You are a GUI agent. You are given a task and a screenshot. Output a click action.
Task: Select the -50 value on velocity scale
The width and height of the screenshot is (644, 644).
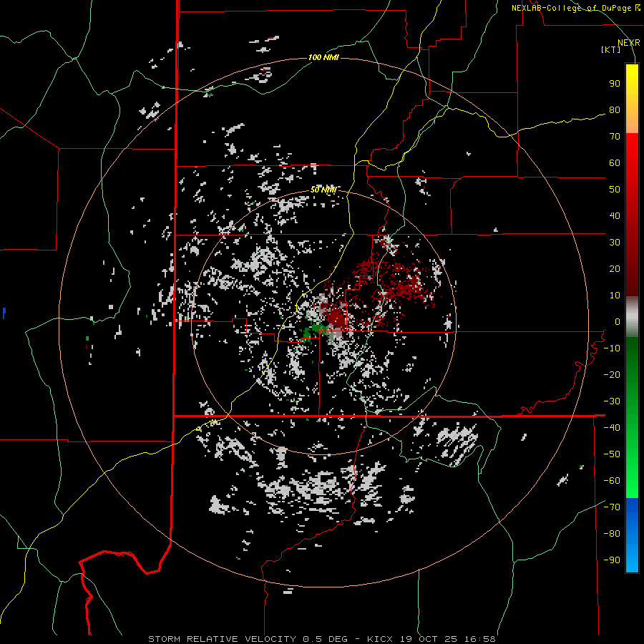pyautogui.click(x=612, y=454)
